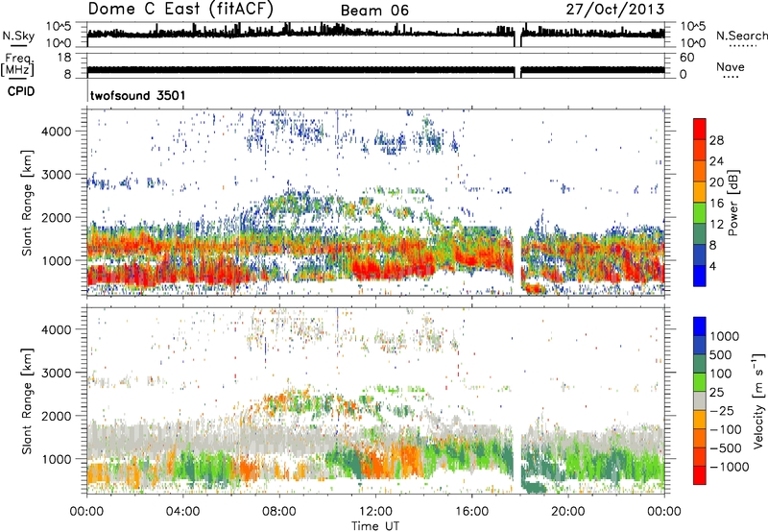
Task: Click the 3000 tick of the velocity panel
Action: tap(56, 373)
